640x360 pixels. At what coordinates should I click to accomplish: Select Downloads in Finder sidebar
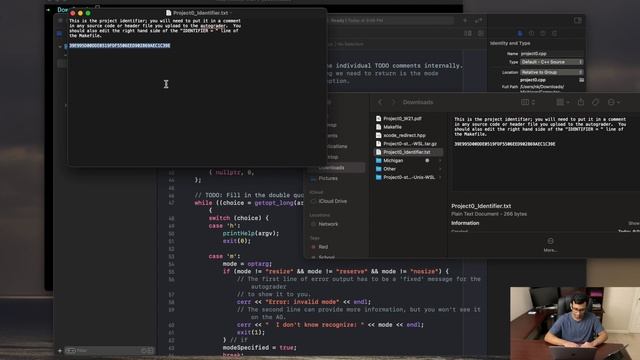point(336,168)
